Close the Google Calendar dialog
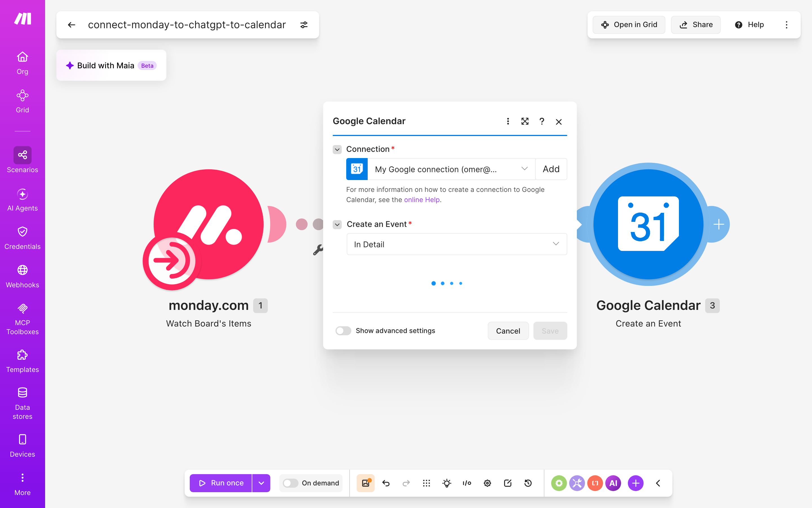 (x=559, y=122)
